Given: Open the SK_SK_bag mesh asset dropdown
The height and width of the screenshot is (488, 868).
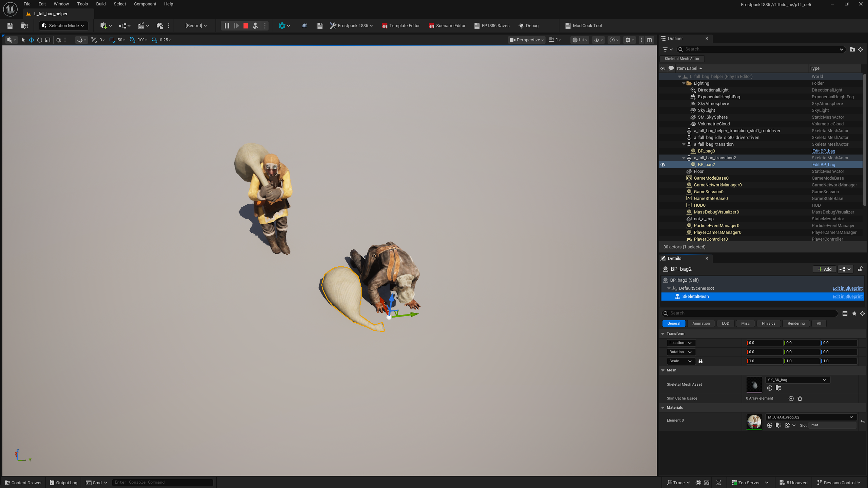Looking at the screenshot, I should (797, 380).
